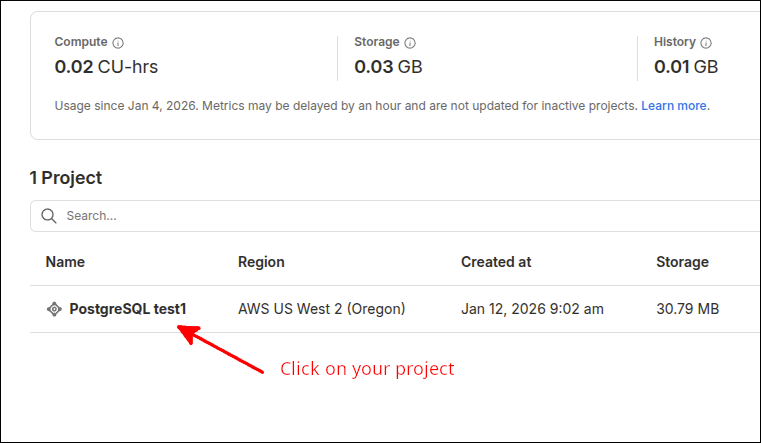The height and width of the screenshot is (443, 761).
Task: Click the AWS US West 2 (Oregon) cell
Action: [x=321, y=309]
